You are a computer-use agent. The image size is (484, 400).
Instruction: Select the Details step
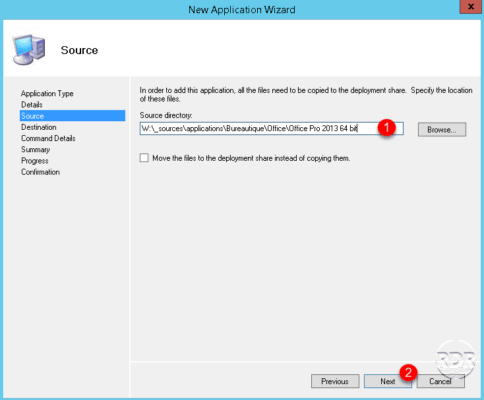pos(32,105)
